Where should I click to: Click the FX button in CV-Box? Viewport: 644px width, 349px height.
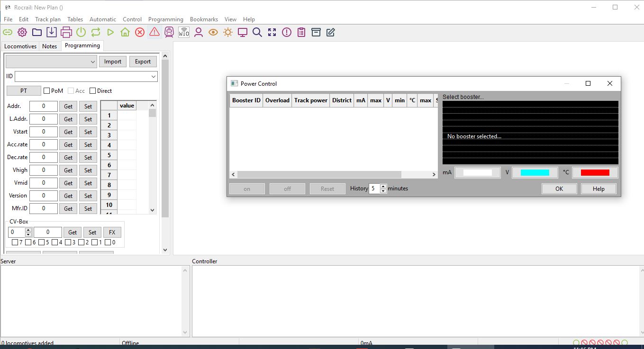[x=112, y=232]
